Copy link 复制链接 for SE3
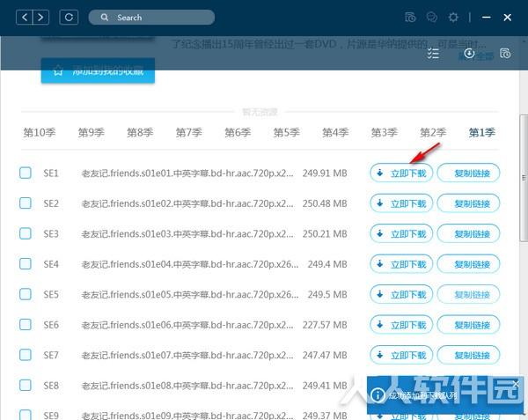Viewport: 528px width, 420px height. [x=468, y=233]
